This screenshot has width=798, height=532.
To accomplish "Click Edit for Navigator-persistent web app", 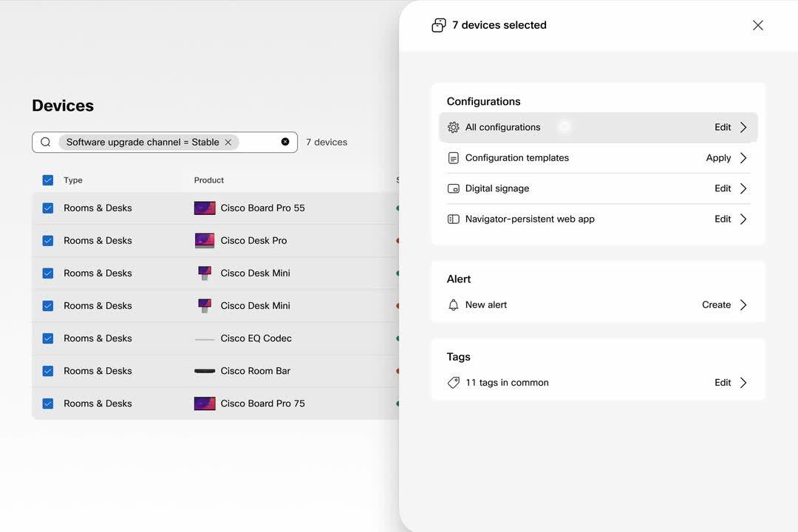I will click(x=723, y=219).
